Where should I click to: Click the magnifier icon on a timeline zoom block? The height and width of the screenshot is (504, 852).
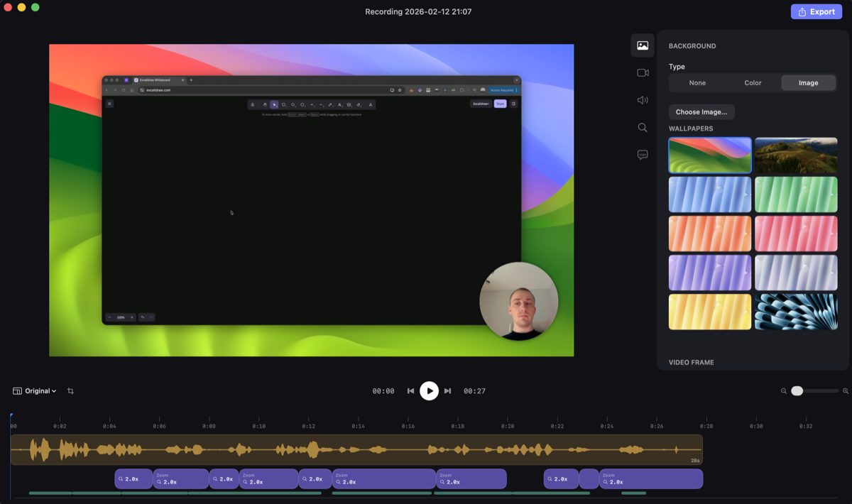121,478
